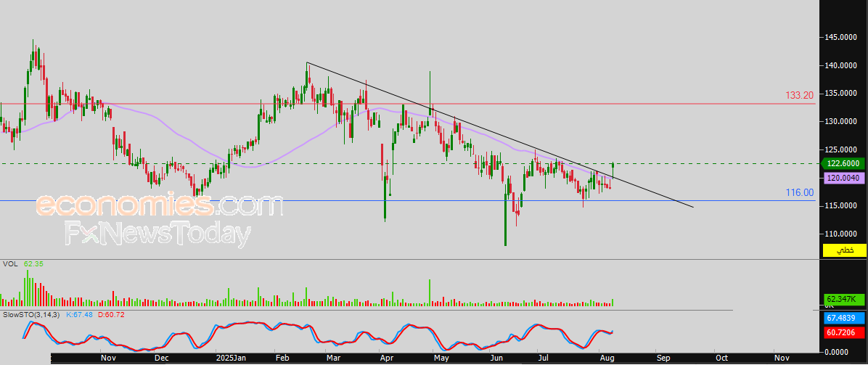
Task: Click the K:67.48 stochastic value
Action: pyautogui.click(x=79, y=315)
